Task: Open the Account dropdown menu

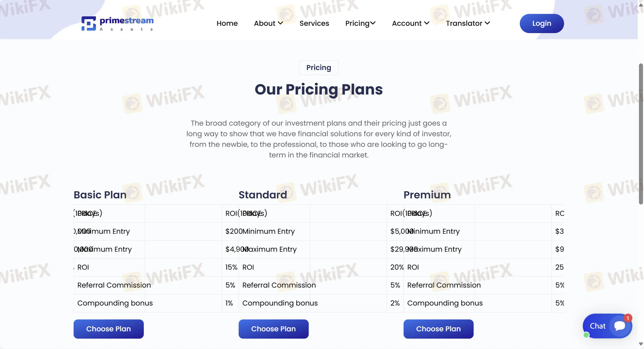Action: (x=410, y=23)
